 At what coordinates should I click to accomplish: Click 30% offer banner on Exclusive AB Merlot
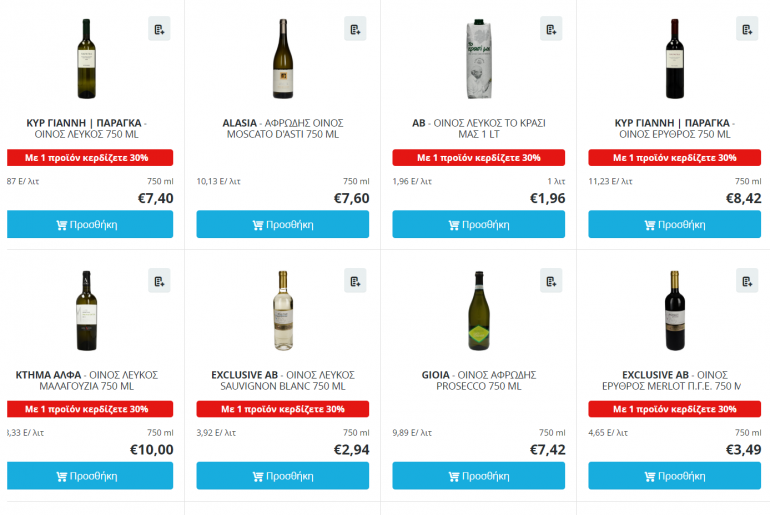pos(674,409)
